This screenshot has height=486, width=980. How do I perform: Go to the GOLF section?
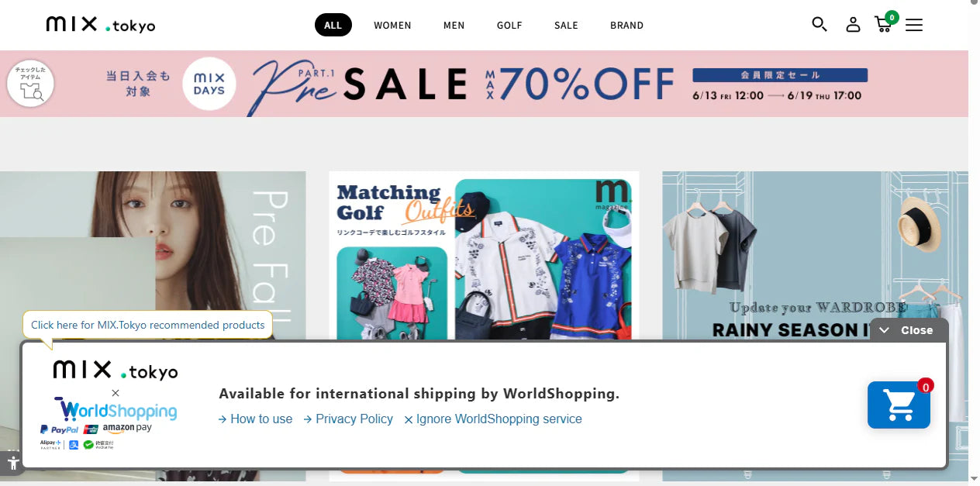click(509, 26)
